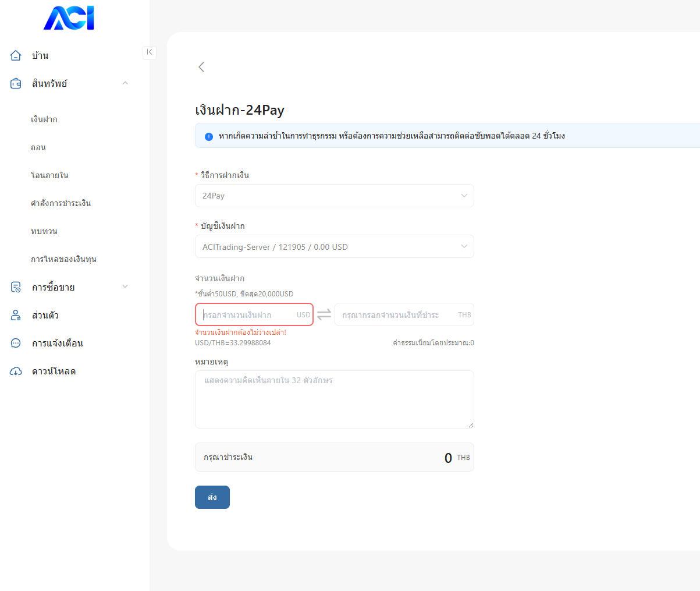Click the ขั้นต่ำ50USD limit note
700x591 pixels.
[x=244, y=294]
